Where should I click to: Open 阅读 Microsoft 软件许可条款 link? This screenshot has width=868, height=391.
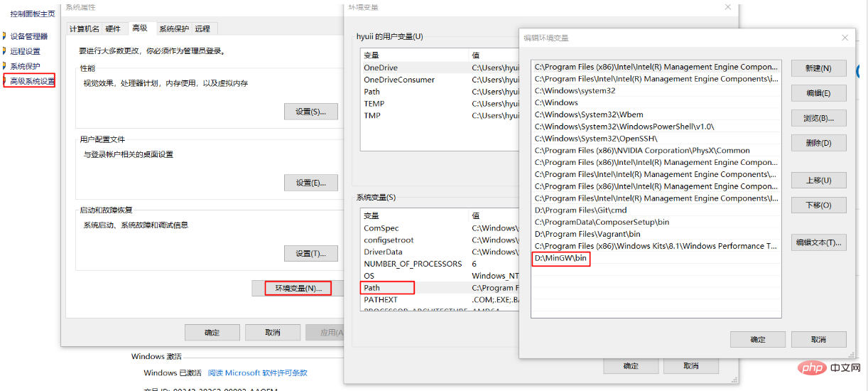point(258,373)
